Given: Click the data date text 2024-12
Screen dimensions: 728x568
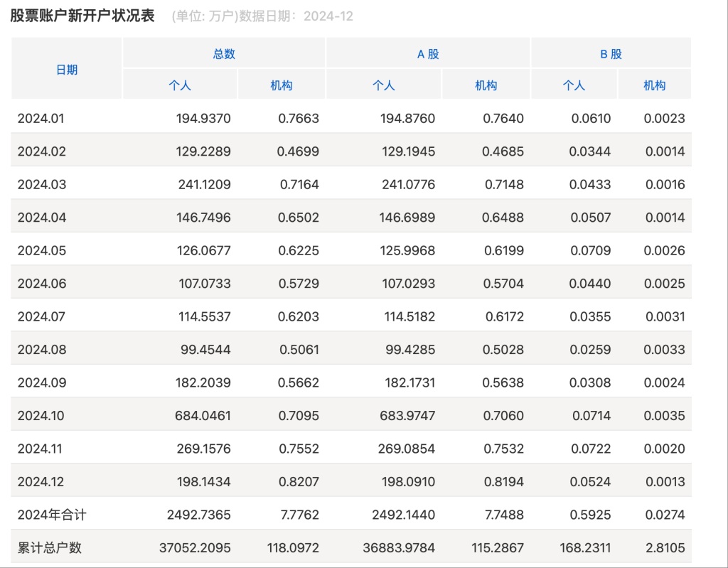Looking at the screenshot, I should 328,16.
